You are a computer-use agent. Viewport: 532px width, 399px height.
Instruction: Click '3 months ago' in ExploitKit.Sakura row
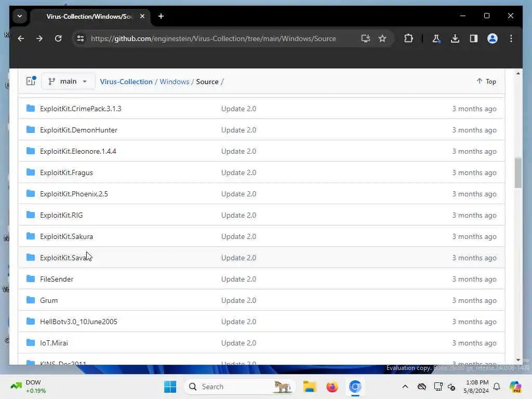(x=474, y=236)
